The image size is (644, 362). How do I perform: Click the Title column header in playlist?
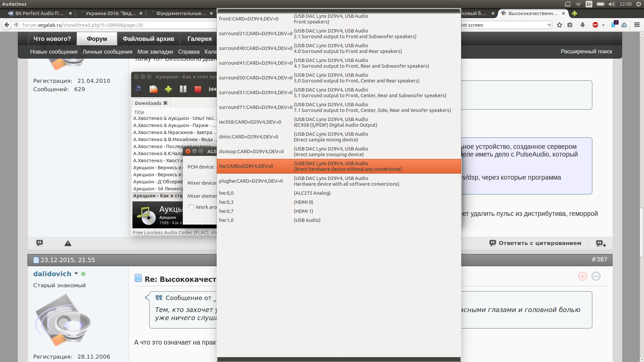139,112
